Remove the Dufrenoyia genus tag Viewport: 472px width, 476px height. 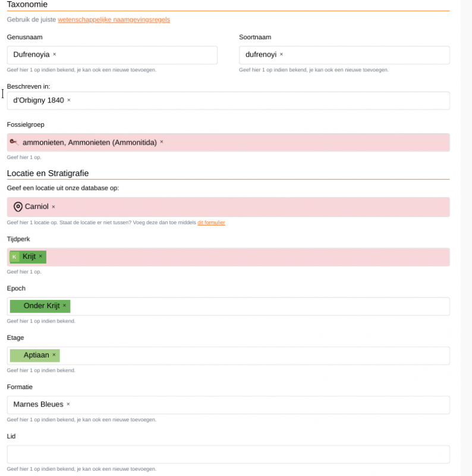pos(55,54)
